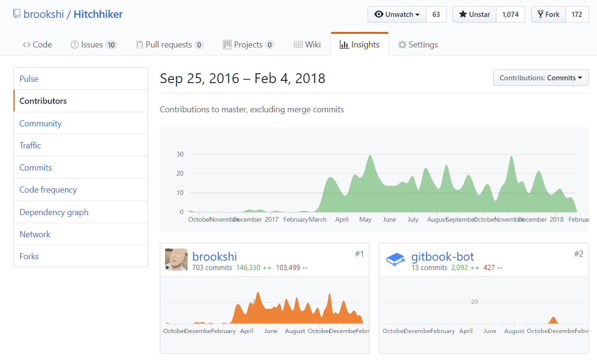The height and width of the screenshot is (364, 597).
Task: Click gitbook-bot's 427 -- deletions figure
Action: point(493,268)
